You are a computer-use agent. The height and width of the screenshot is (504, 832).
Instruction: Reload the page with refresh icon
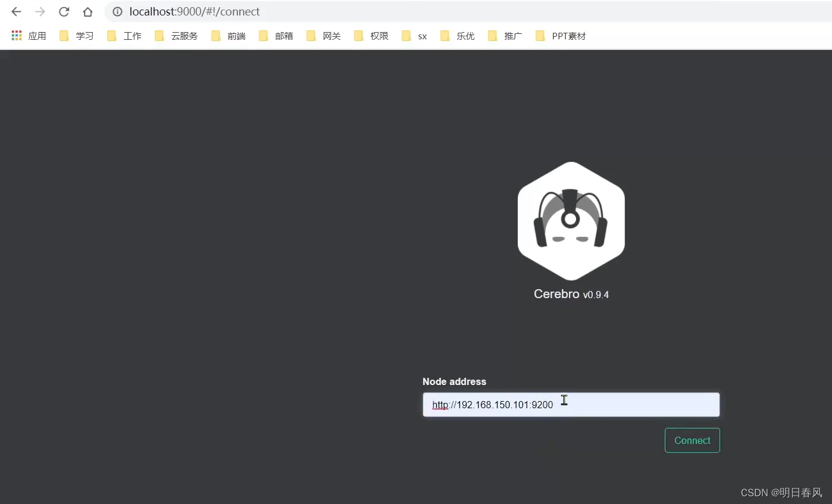(64, 12)
